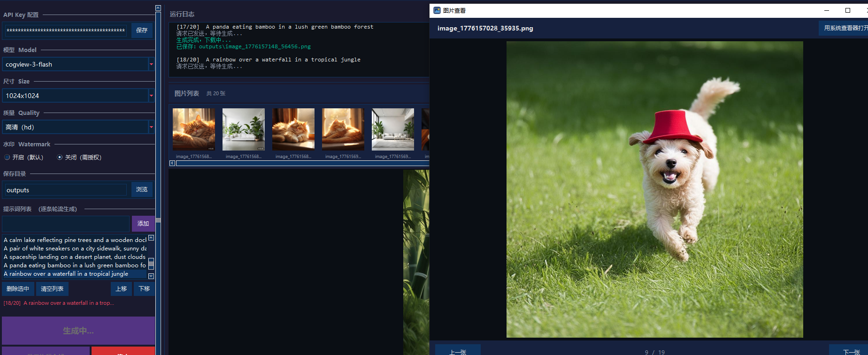Expand the cogview-3-flash model dropdown
Viewport: 868px width, 355px height.
151,64
